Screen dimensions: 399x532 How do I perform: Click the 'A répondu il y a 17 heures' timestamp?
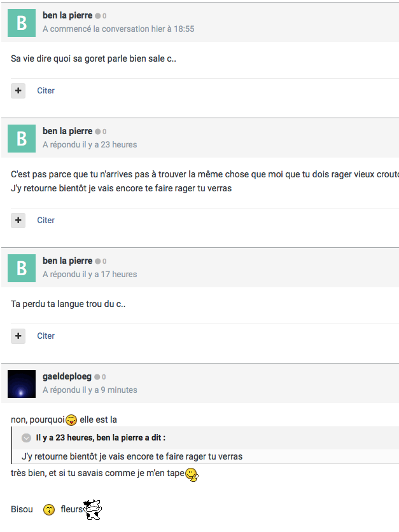[90, 275]
